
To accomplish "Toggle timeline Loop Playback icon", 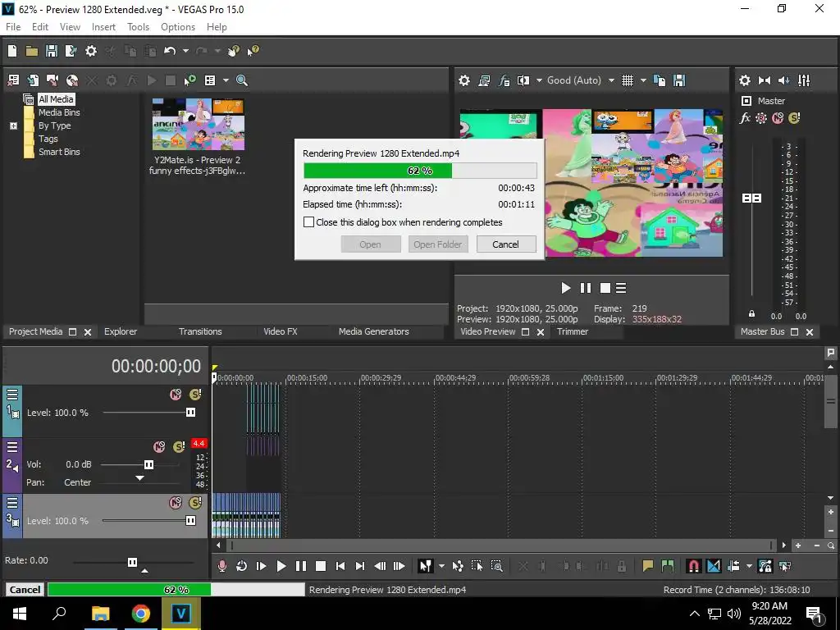I will (x=241, y=566).
